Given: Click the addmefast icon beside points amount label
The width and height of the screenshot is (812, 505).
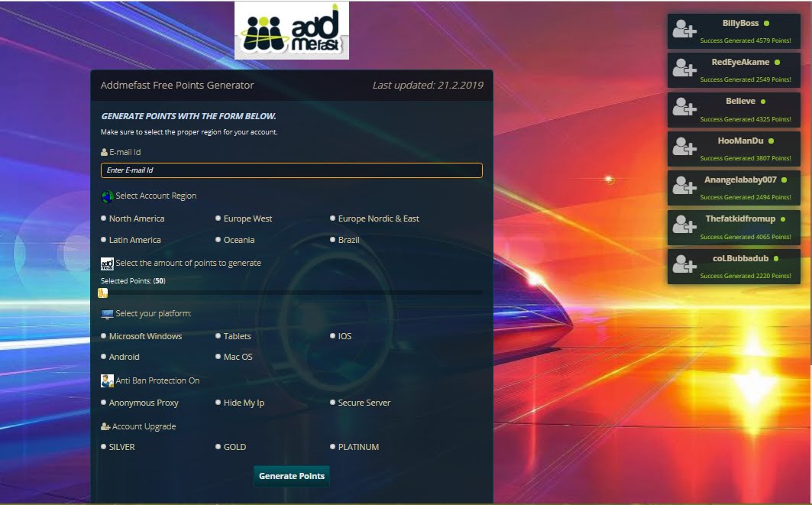Looking at the screenshot, I should tap(107, 264).
